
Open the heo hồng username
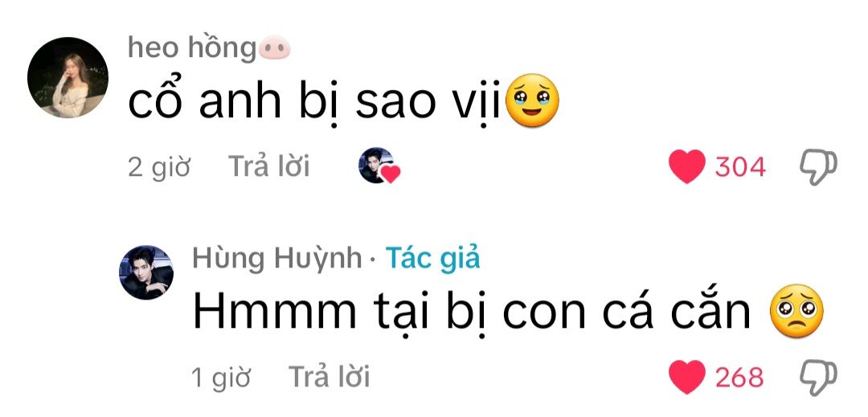pyautogui.click(x=192, y=48)
